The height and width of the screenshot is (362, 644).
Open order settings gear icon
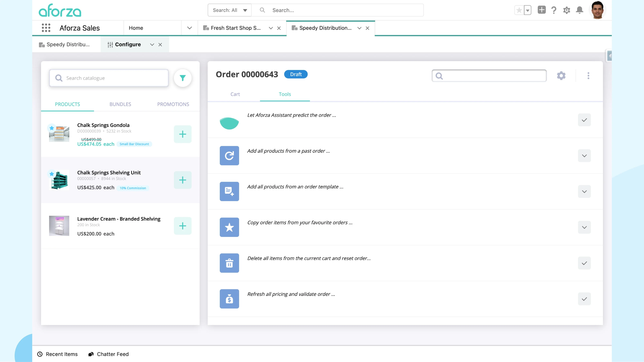pos(561,76)
